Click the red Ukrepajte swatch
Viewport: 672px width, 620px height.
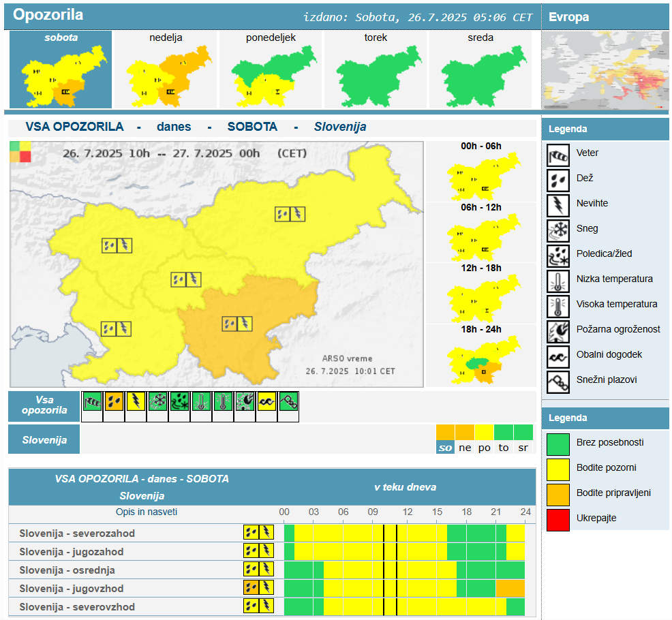(558, 520)
